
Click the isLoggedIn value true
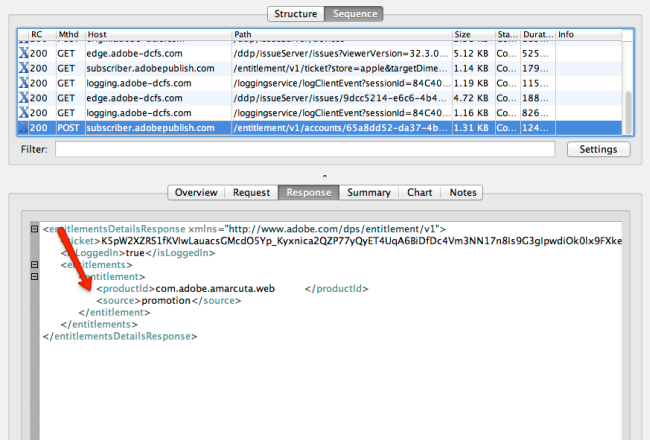(135, 253)
